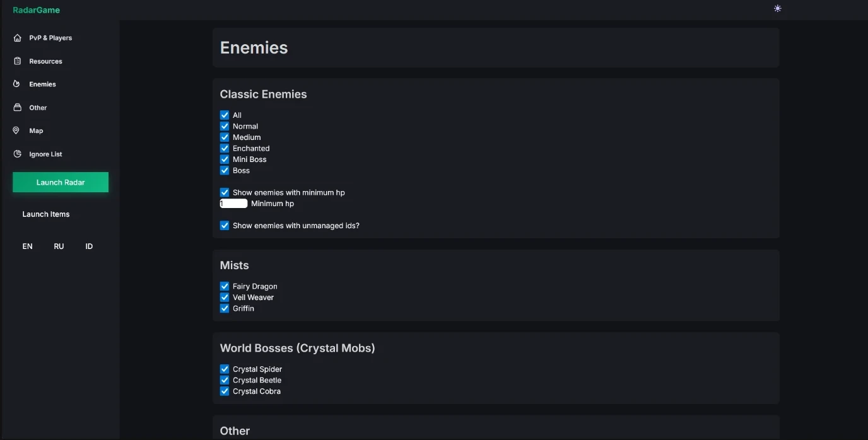Disable Show enemies with minimum hp
This screenshot has width=868, height=440.
pos(225,193)
